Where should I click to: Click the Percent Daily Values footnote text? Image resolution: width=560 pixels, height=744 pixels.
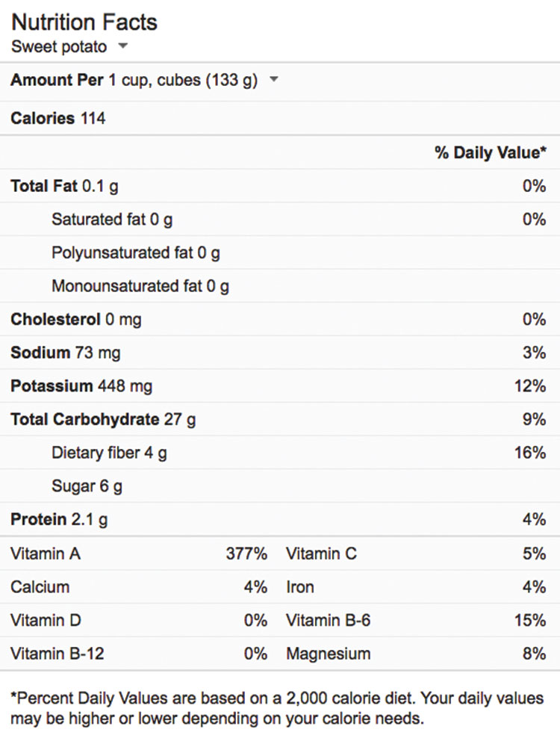tap(277, 709)
